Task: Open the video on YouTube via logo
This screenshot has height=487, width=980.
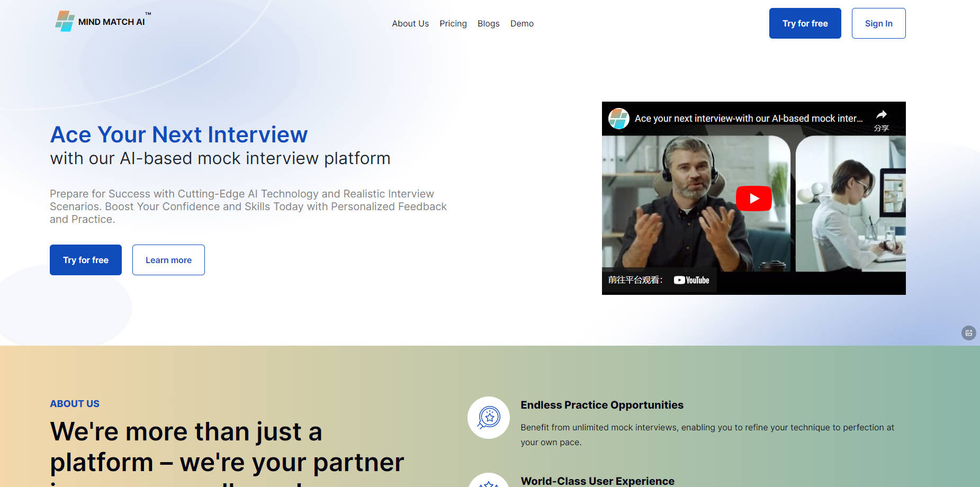Action: [x=691, y=280]
